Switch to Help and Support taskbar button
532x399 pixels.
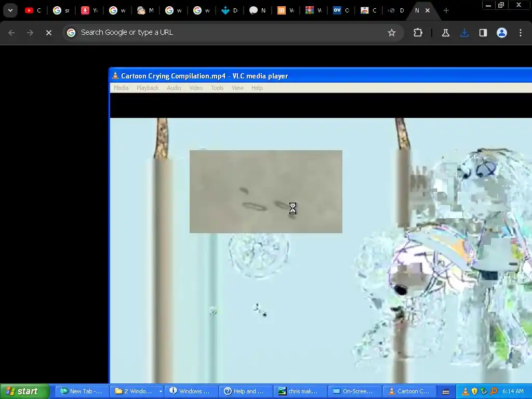[246, 391]
